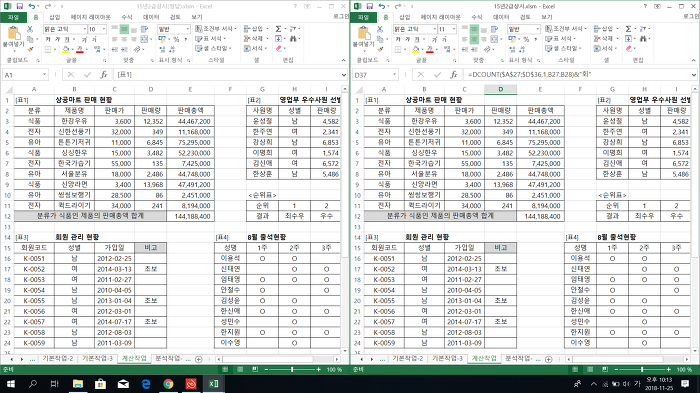Screen dimensions: 700x393
Task: Click Paste clipboard icon in right window
Action: 364,33
